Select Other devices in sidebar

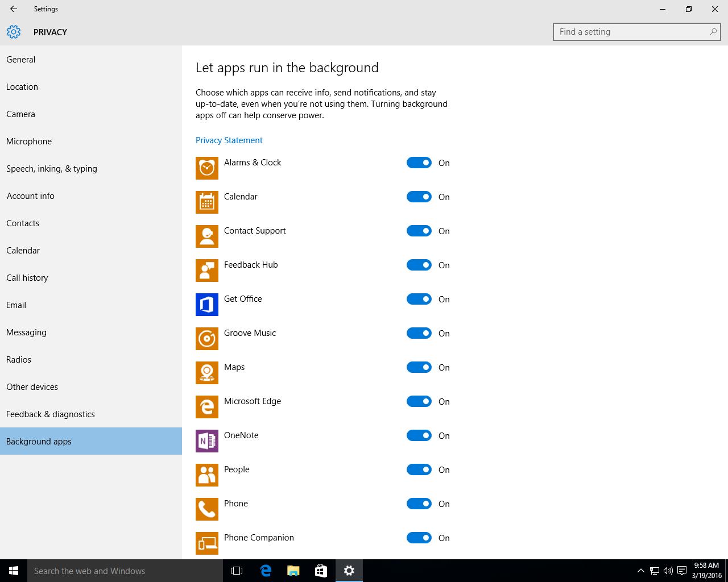[x=91, y=386]
